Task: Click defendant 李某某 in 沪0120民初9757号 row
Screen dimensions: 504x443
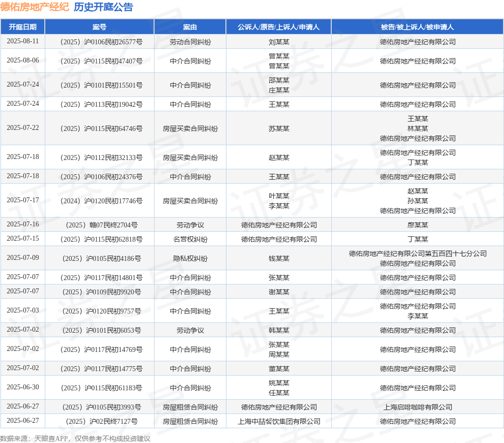Action: [x=417, y=316]
